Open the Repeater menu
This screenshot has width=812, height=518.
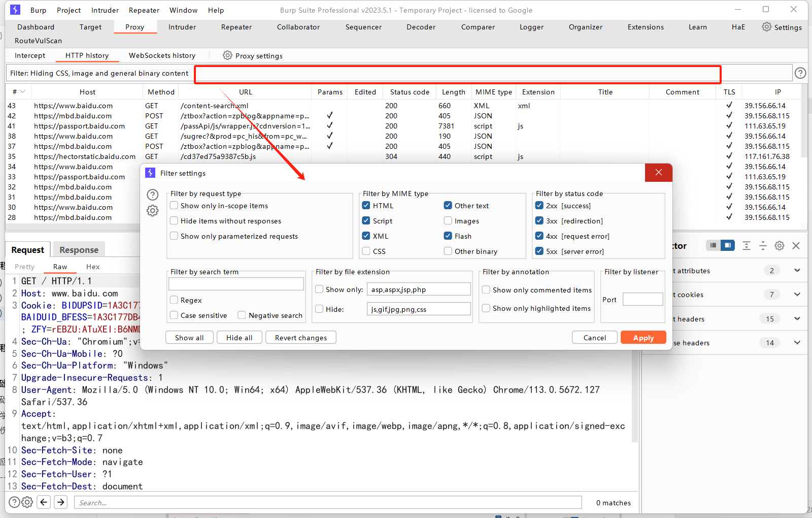(x=144, y=10)
